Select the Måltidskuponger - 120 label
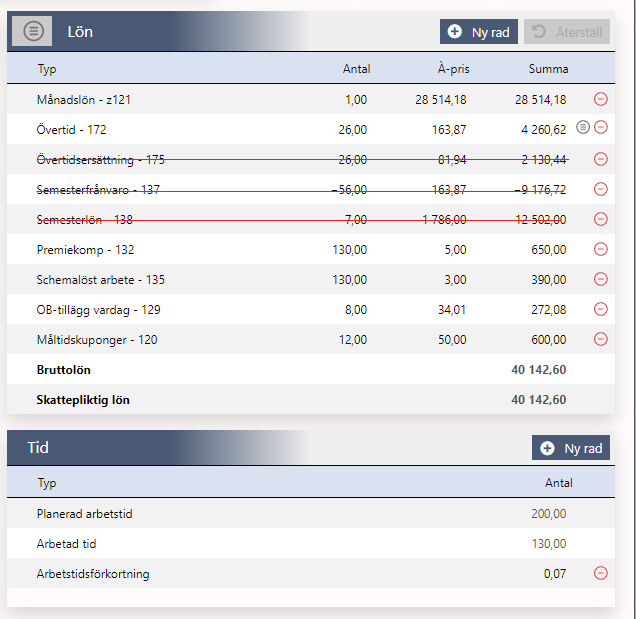This screenshot has width=636, height=619. point(97,340)
